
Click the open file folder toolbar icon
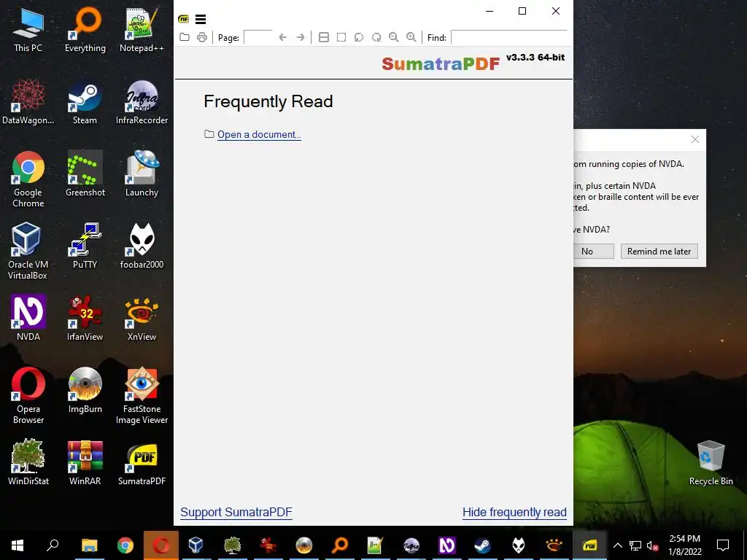(185, 37)
